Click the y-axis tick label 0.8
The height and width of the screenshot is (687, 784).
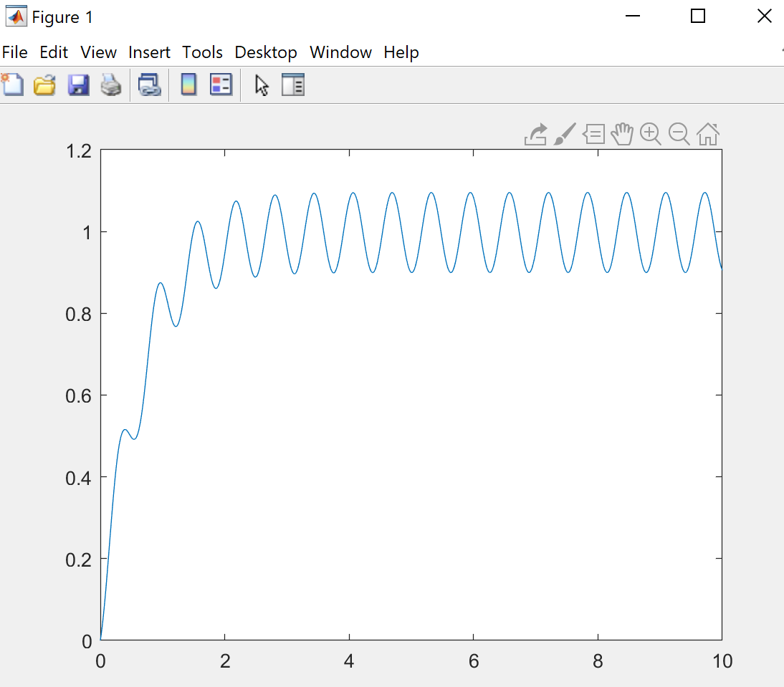(79, 314)
